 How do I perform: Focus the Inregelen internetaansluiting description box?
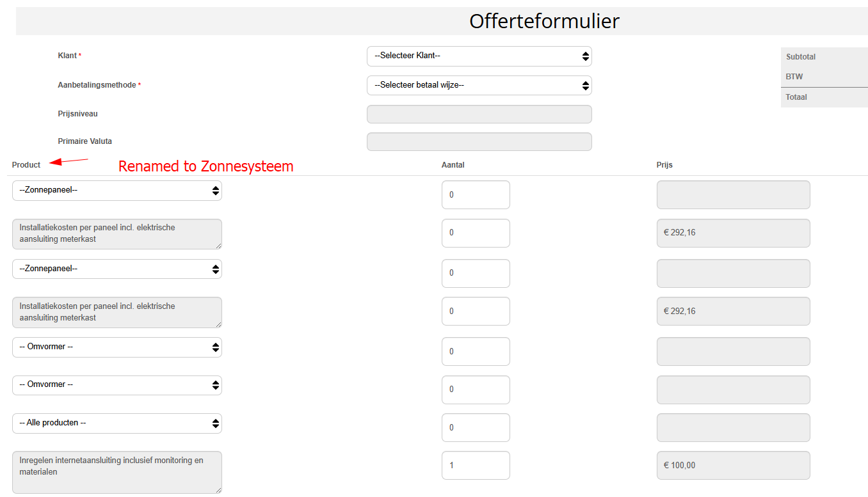(x=117, y=472)
